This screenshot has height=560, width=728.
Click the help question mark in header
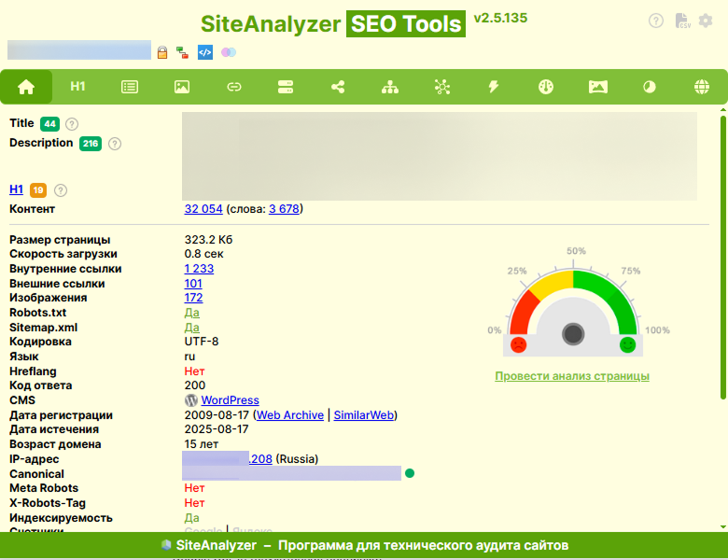(x=656, y=21)
